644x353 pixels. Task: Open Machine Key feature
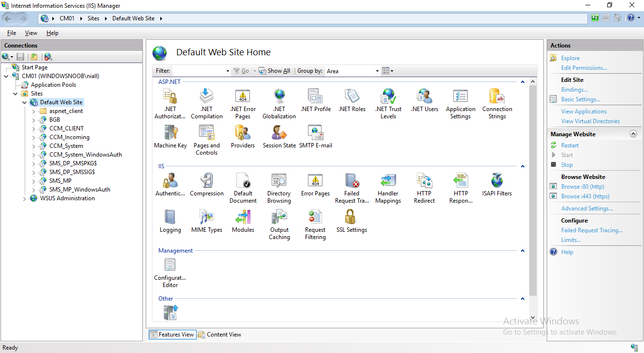click(x=170, y=137)
